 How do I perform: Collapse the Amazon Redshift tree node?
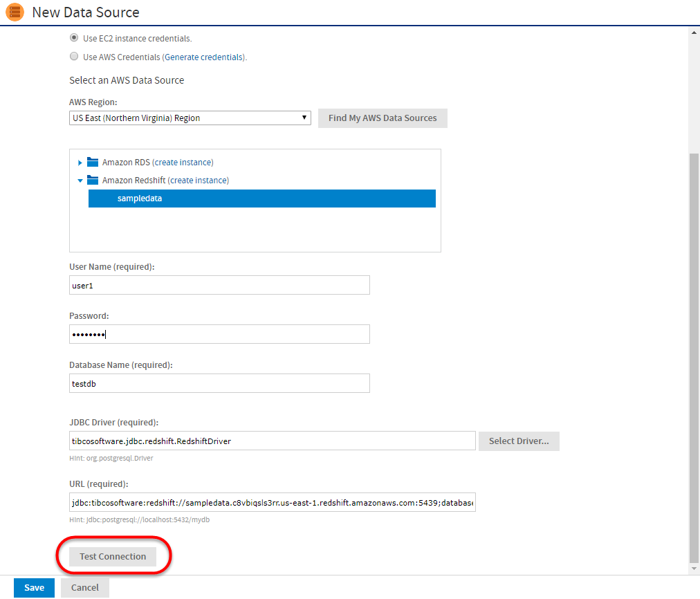(80, 181)
